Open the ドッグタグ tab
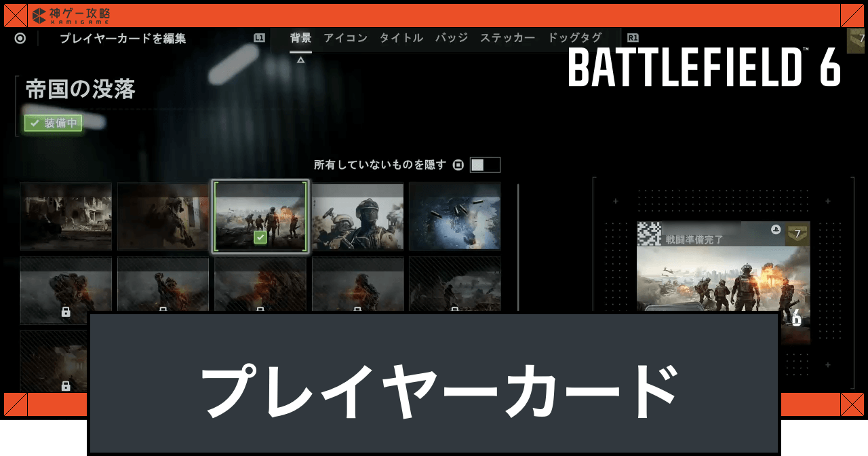The width and height of the screenshot is (868, 456). (574, 38)
